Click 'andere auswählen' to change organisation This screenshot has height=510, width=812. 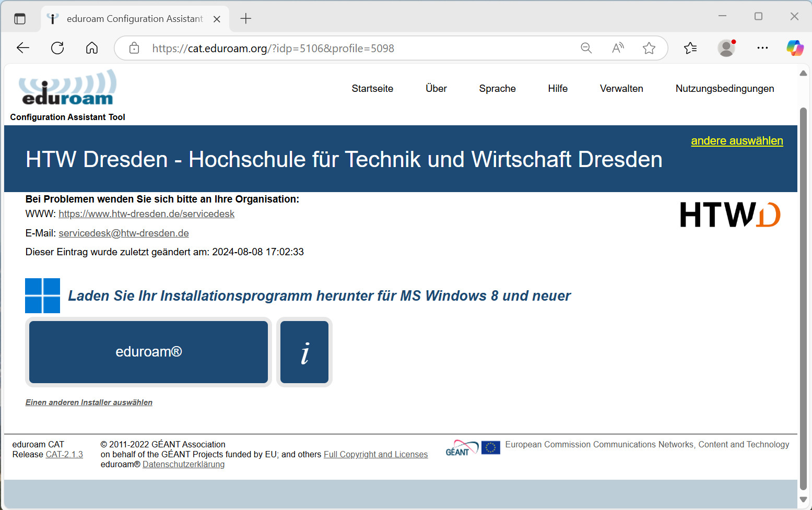(737, 141)
